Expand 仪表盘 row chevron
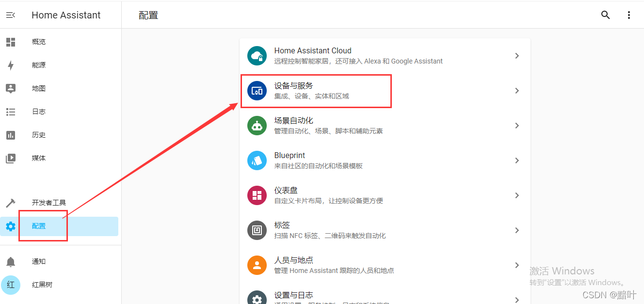 tap(517, 195)
